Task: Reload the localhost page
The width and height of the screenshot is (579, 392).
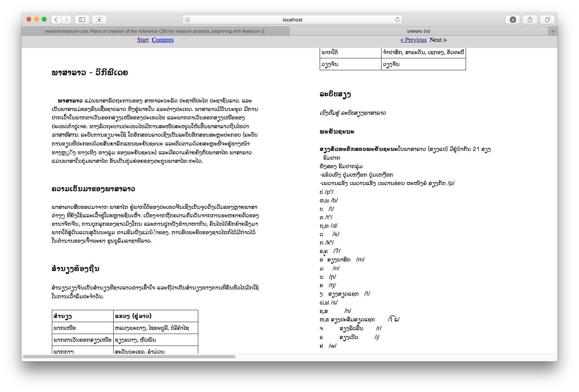Action: tap(397, 20)
